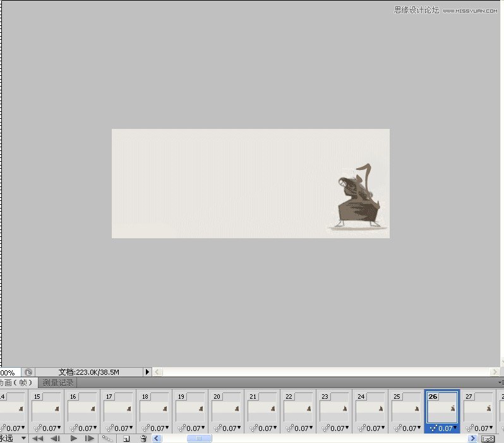Select frame 22 thumbnail
The height and width of the screenshot is (443, 504).
(298, 407)
